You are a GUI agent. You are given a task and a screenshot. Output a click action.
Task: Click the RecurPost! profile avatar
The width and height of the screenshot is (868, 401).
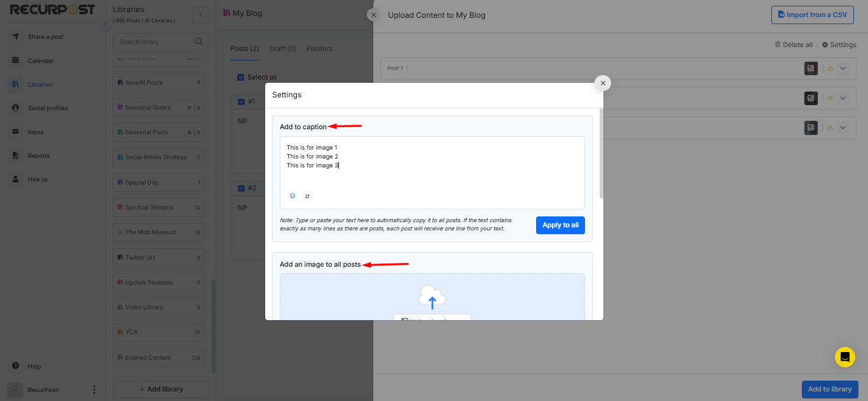point(15,390)
